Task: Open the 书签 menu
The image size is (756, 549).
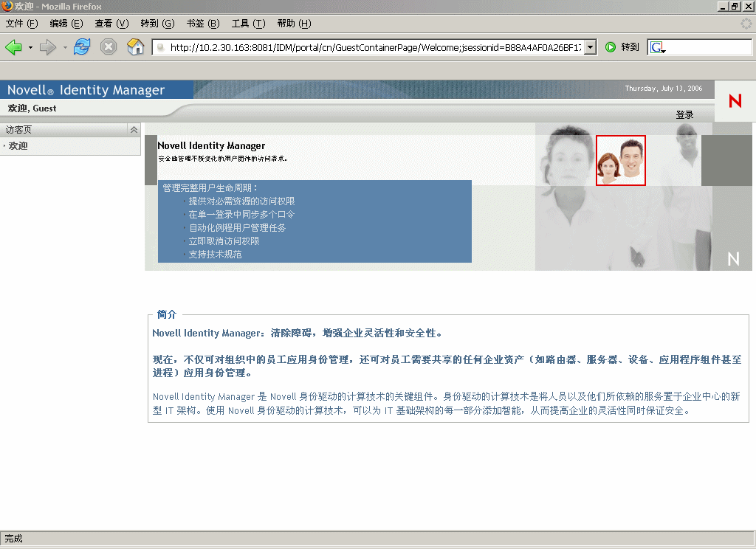Action: click(203, 23)
